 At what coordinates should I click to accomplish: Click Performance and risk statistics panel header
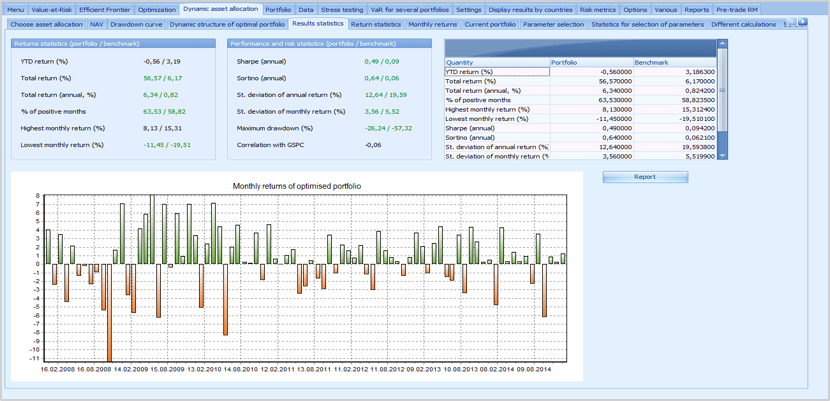click(329, 44)
